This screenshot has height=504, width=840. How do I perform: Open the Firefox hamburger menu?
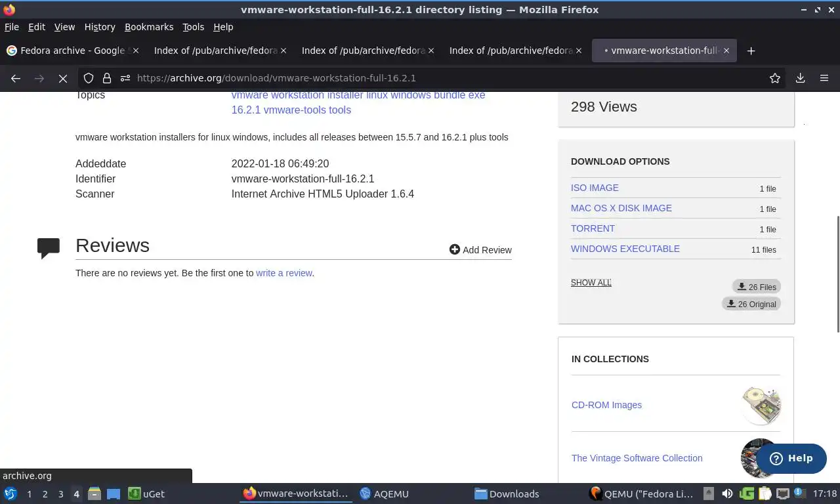click(x=824, y=78)
